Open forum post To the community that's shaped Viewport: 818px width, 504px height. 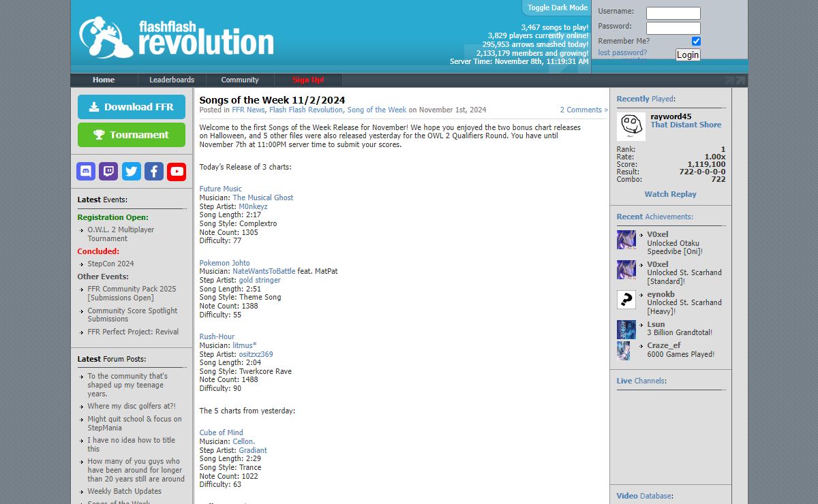pyautogui.click(x=127, y=385)
